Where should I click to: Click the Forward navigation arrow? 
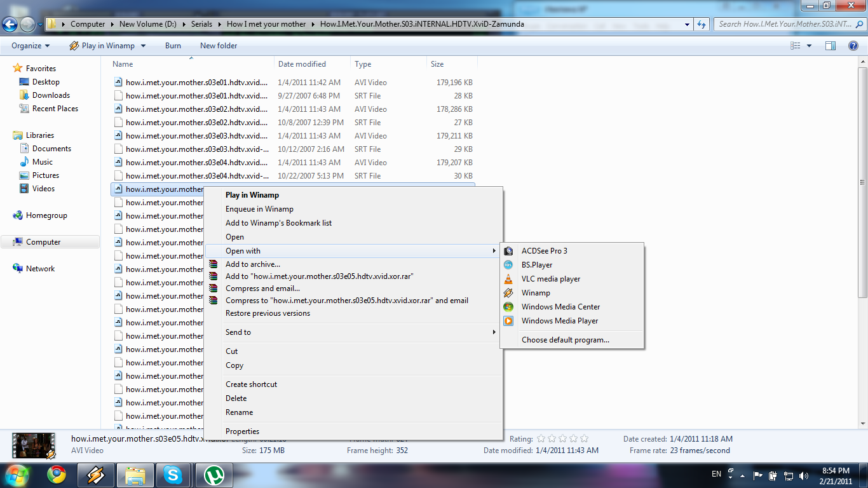(27, 25)
